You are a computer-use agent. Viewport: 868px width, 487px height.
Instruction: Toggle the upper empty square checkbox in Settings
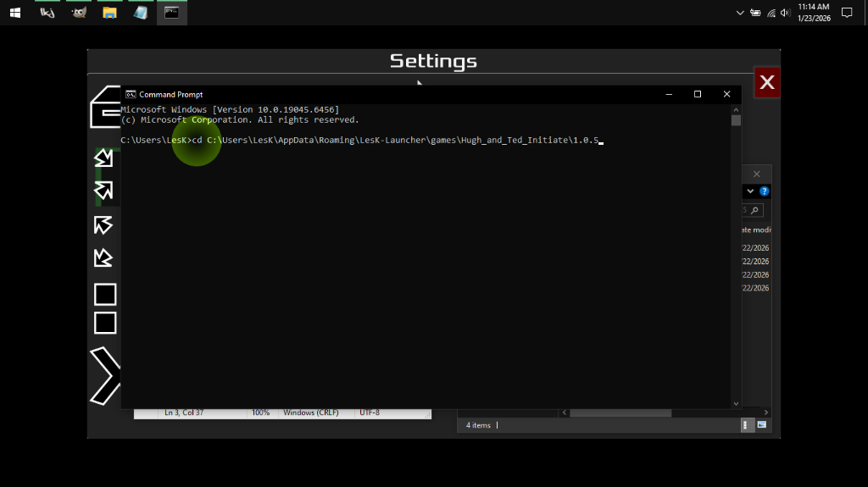[x=105, y=294]
